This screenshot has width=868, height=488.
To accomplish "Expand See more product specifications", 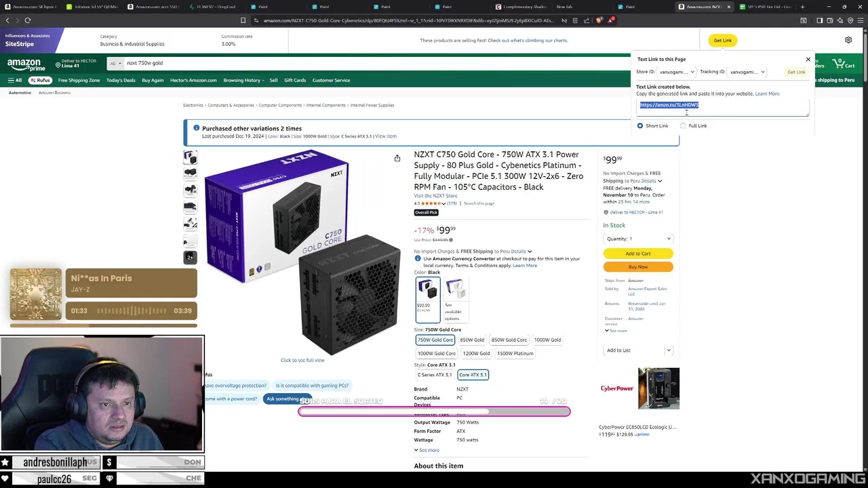I will (x=427, y=450).
